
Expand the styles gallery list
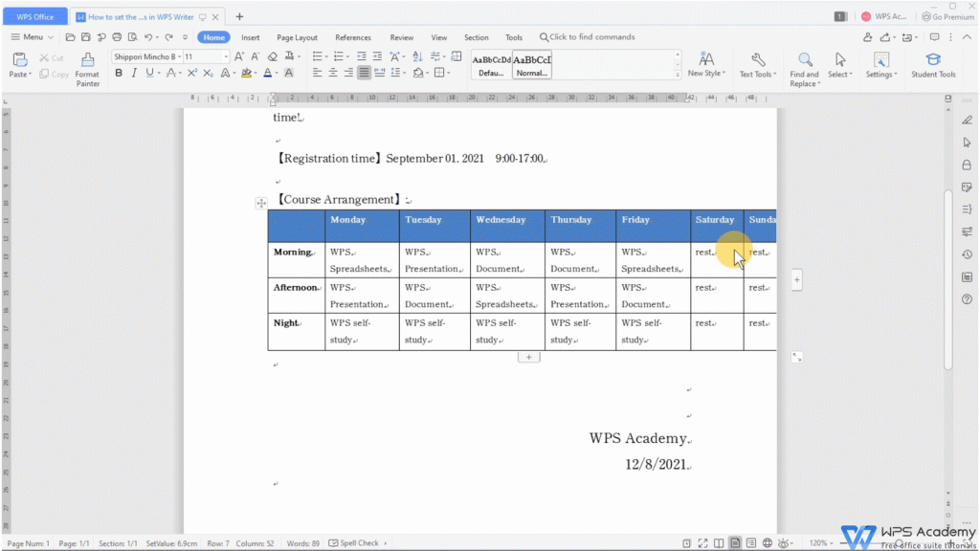point(678,75)
